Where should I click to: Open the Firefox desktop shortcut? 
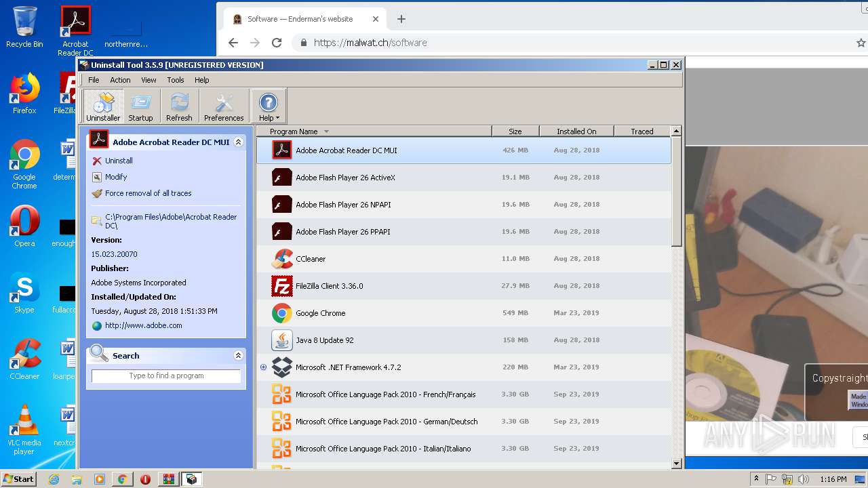[x=24, y=94]
